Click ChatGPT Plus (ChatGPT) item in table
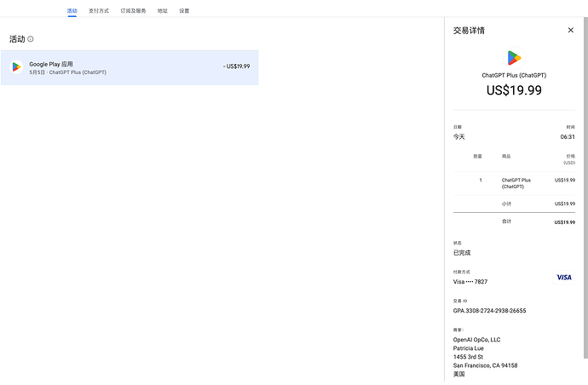Viewport: 588px width, 385px height. click(x=516, y=183)
